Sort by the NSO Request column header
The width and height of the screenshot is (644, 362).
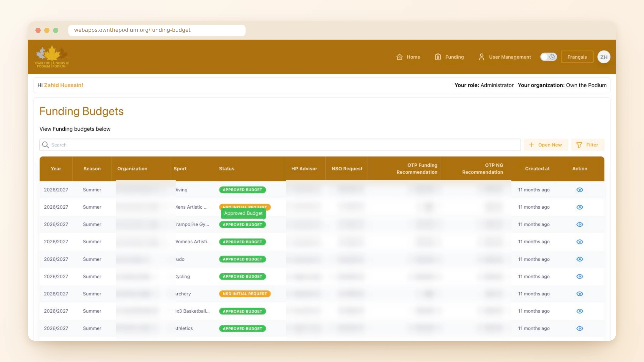click(347, 169)
